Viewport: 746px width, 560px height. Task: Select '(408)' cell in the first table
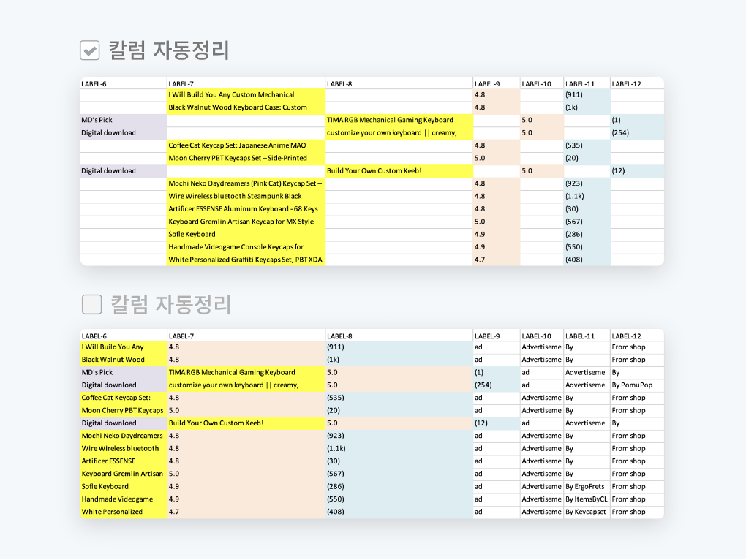pyautogui.click(x=587, y=260)
